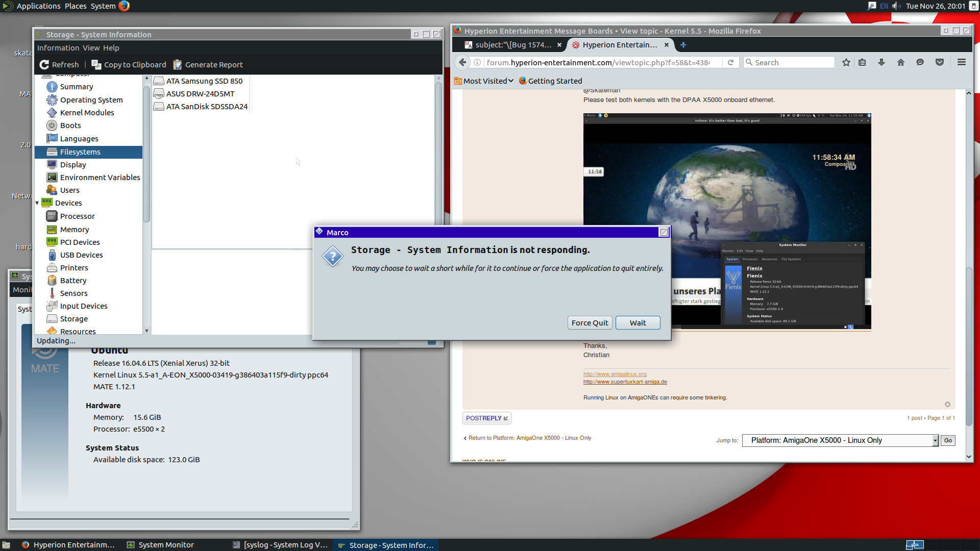Select the Languages flag icon
The width and height of the screenshot is (980, 551).
pyautogui.click(x=52, y=139)
